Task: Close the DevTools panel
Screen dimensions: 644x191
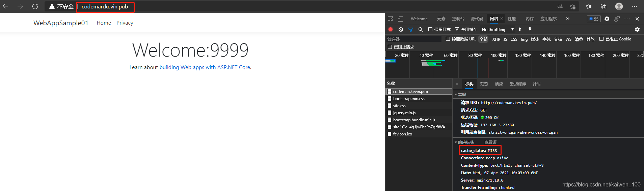Action: click(637, 19)
